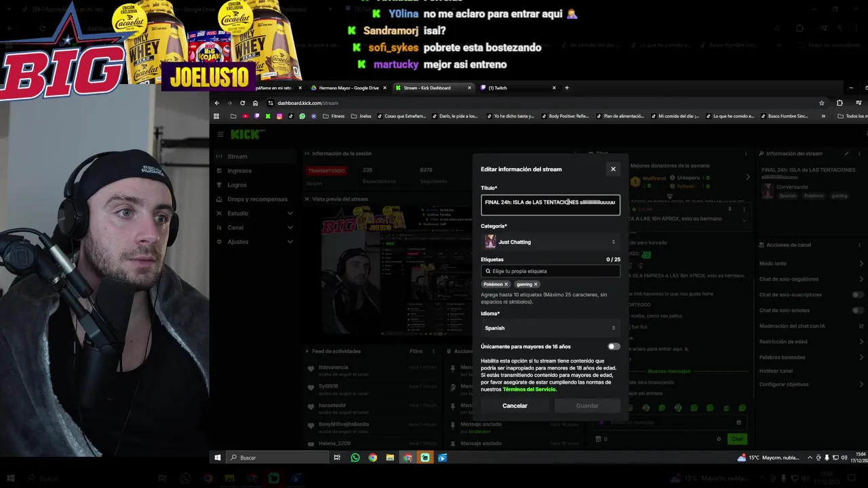The image size is (868, 488).
Task: Open Task View on the taskbar
Action: tap(337, 457)
